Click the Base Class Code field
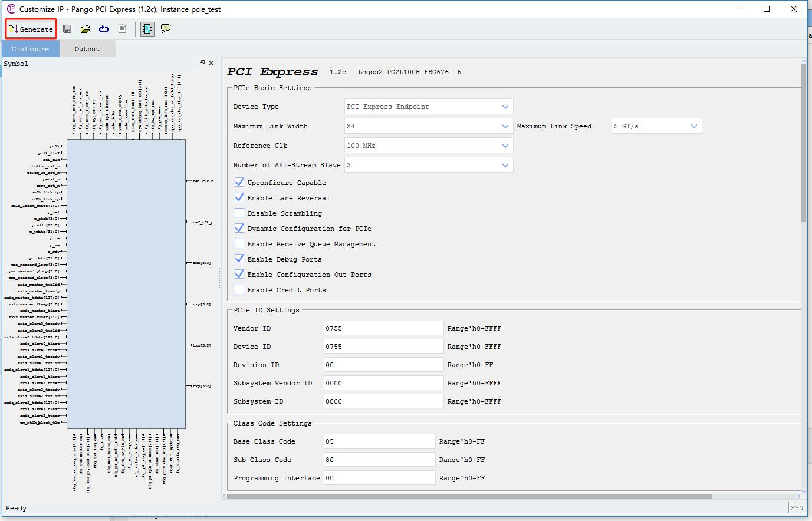This screenshot has height=521, width=812. point(379,441)
